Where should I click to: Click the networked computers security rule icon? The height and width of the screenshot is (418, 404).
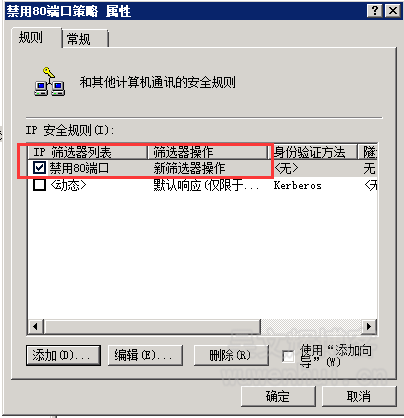tap(50, 82)
